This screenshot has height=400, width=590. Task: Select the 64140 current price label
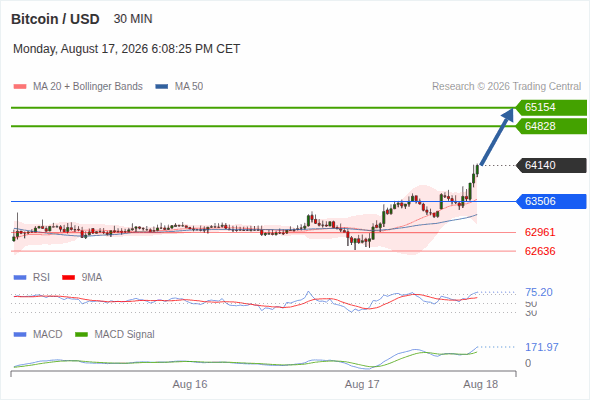[551, 165]
